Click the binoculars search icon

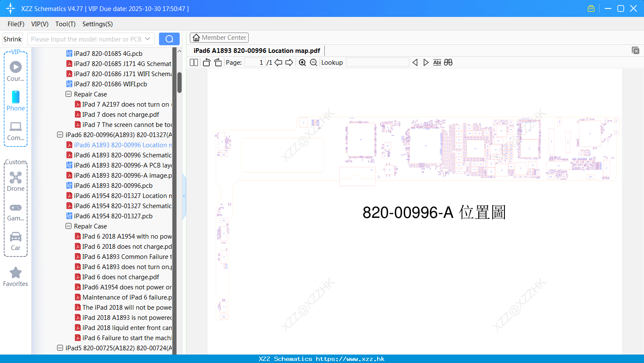click(x=448, y=63)
